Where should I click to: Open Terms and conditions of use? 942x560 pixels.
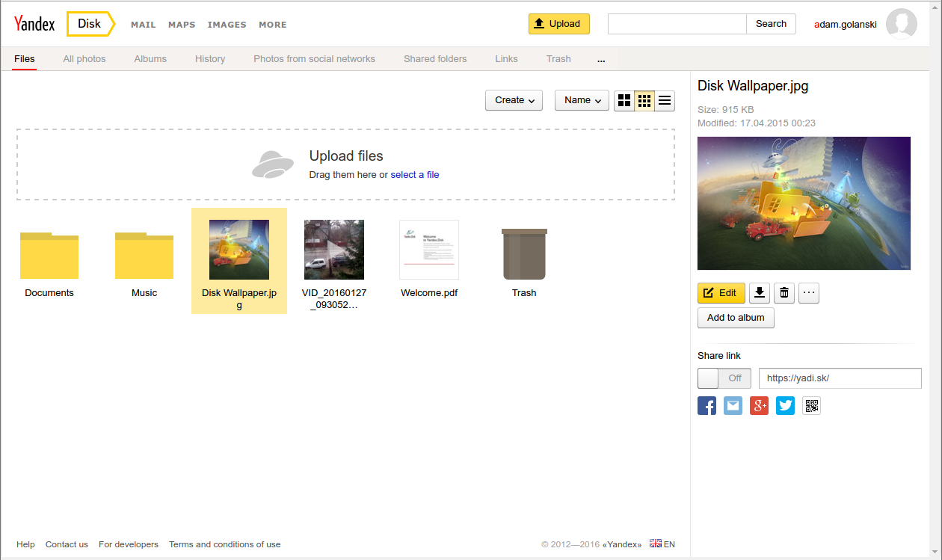tap(225, 544)
